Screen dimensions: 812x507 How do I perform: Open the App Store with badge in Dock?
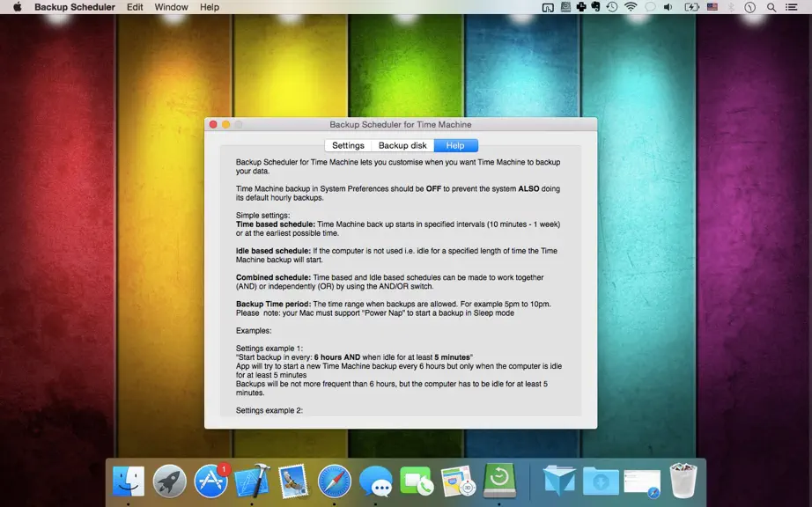pyautogui.click(x=210, y=481)
